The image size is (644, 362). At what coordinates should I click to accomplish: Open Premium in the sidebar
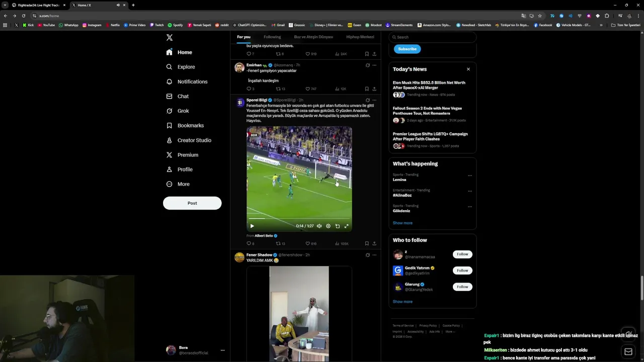[x=182, y=155]
